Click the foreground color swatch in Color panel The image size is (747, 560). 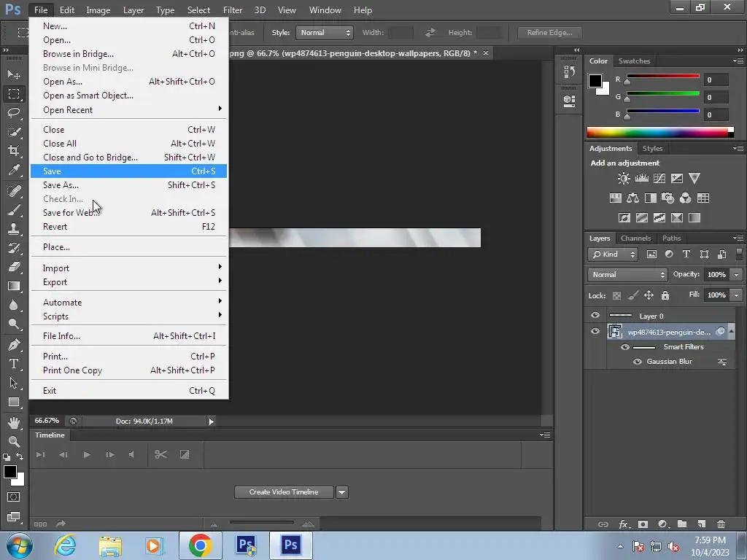[x=595, y=81]
